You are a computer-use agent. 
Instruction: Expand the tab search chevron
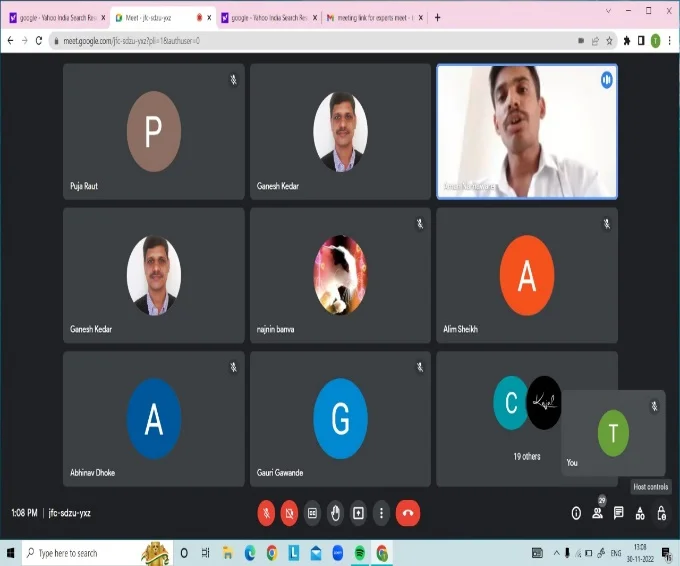click(608, 11)
